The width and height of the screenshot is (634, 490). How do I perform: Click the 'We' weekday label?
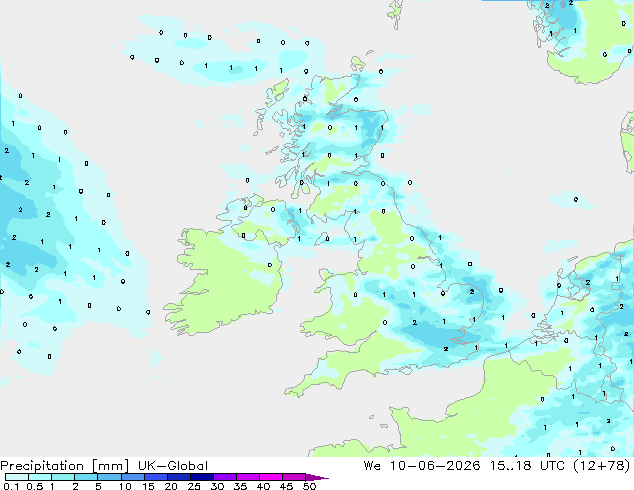tap(372, 466)
